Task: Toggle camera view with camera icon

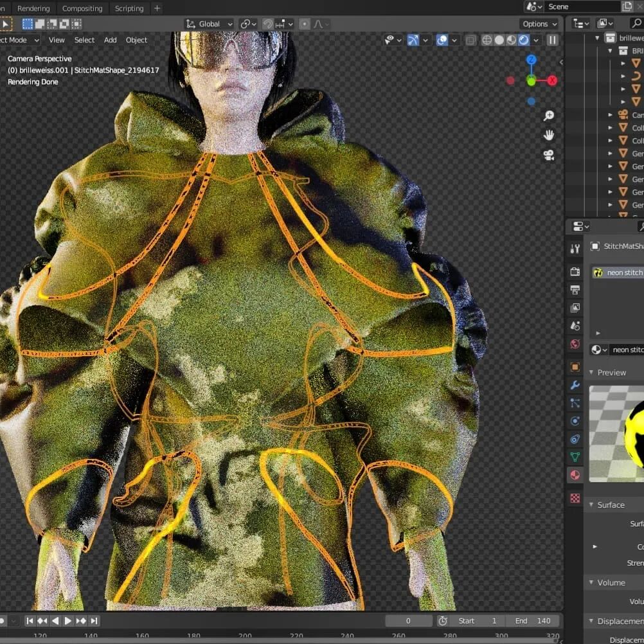Action: click(x=549, y=155)
